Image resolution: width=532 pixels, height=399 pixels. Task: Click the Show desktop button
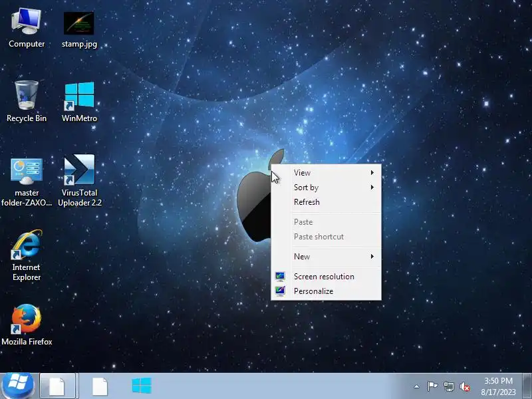[527, 386]
